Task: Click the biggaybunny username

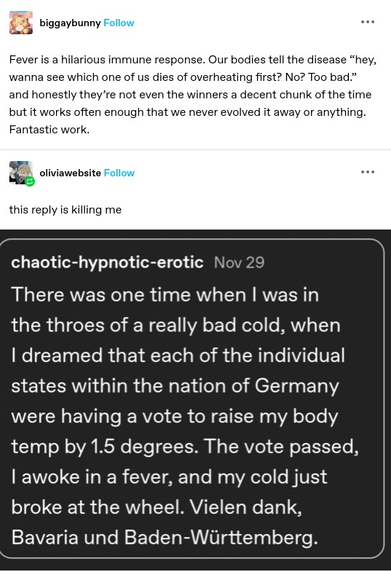Action: 70,23
